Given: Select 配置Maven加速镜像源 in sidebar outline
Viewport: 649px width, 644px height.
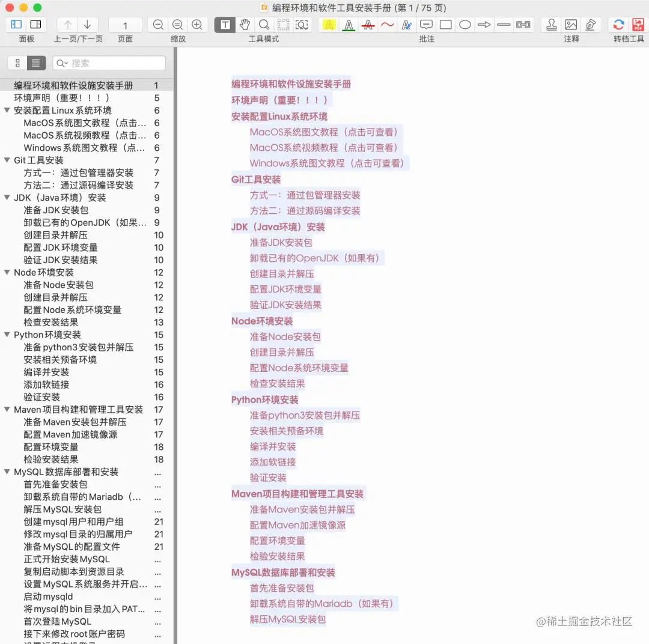Looking at the screenshot, I should [x=86, y=434].
